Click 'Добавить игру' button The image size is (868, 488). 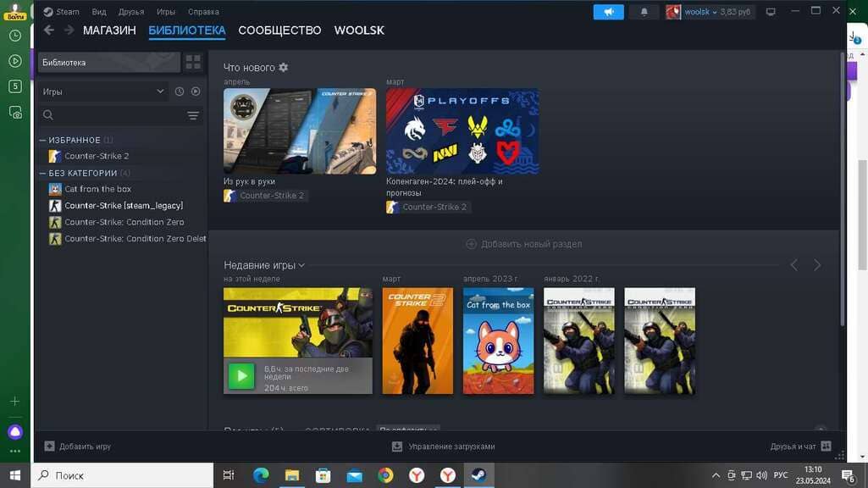point(78,446)
